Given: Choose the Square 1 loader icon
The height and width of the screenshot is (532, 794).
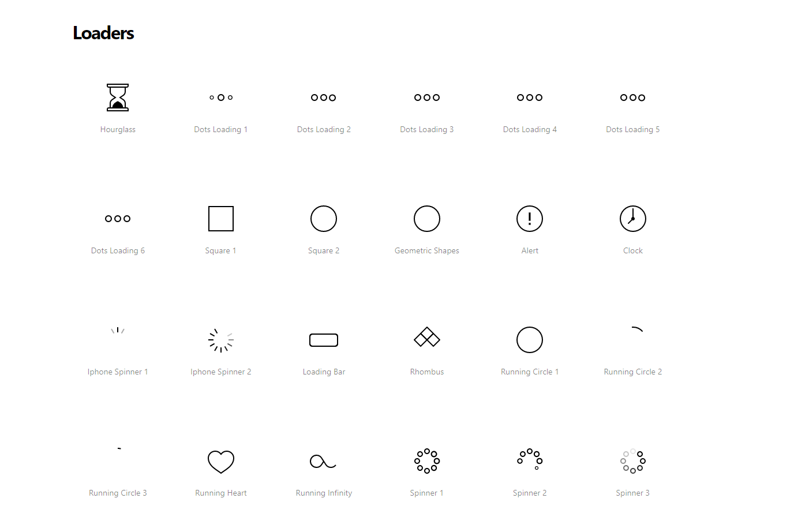Looking at the screenshot, I should (x=221, y=219).
